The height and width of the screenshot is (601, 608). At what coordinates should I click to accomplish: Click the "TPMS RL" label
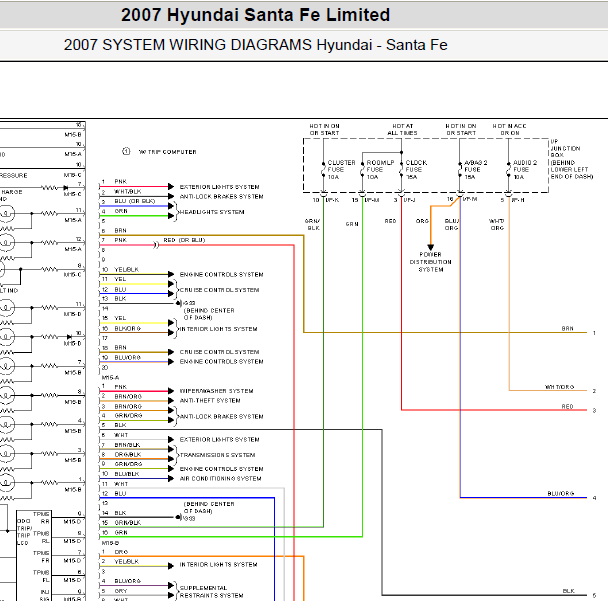[41, 537]
